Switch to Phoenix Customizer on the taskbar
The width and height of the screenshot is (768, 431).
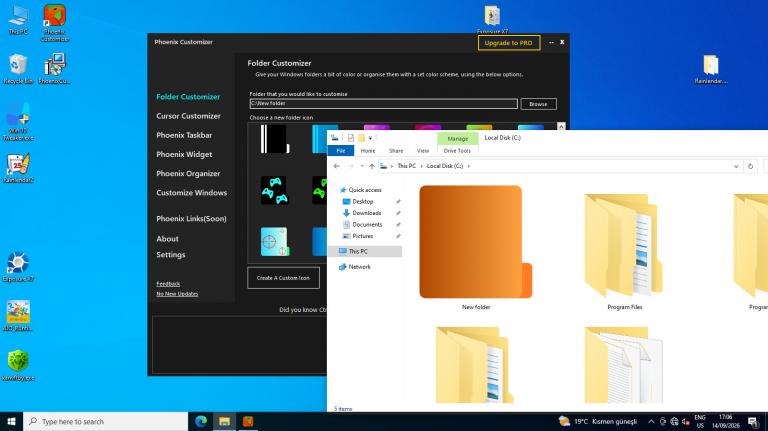click(248, 421)
